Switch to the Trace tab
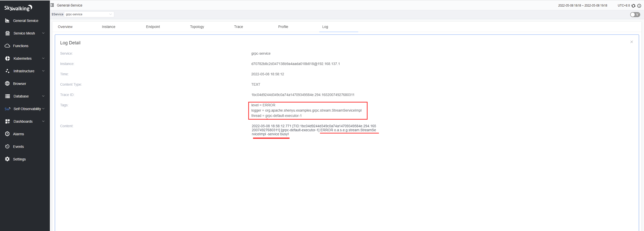 click(x=238, y=27)
